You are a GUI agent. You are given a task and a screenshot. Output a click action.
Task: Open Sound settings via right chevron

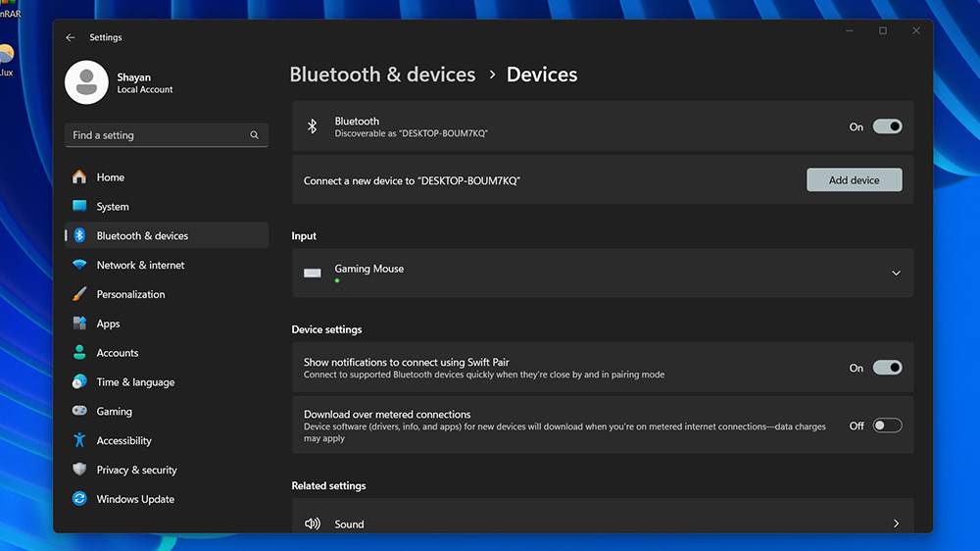coord(896,524)
